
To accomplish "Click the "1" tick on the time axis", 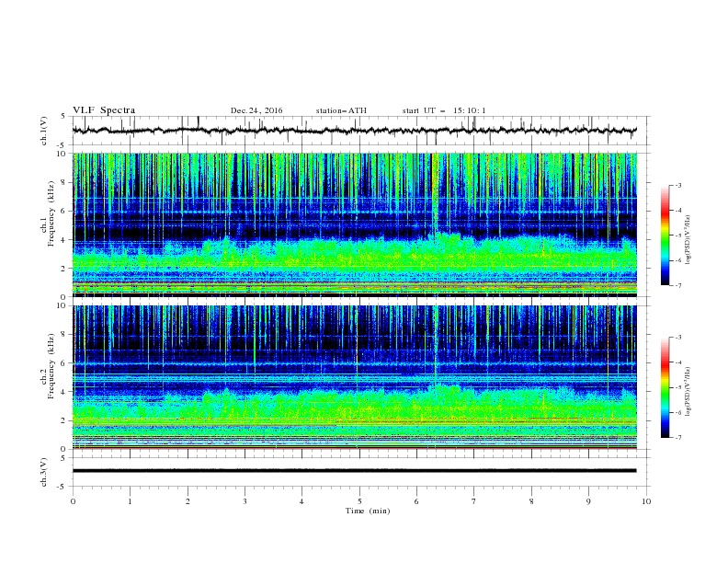I will 130,501.
